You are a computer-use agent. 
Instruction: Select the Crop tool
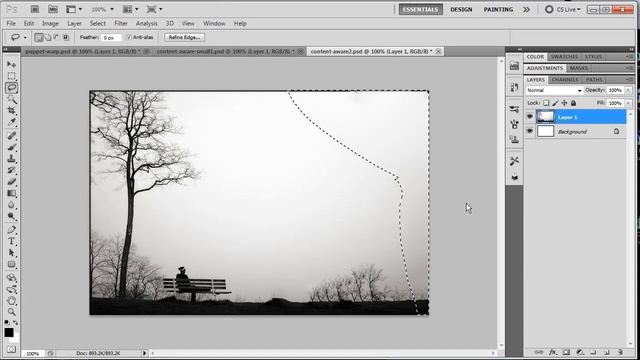tap(11, 111)
